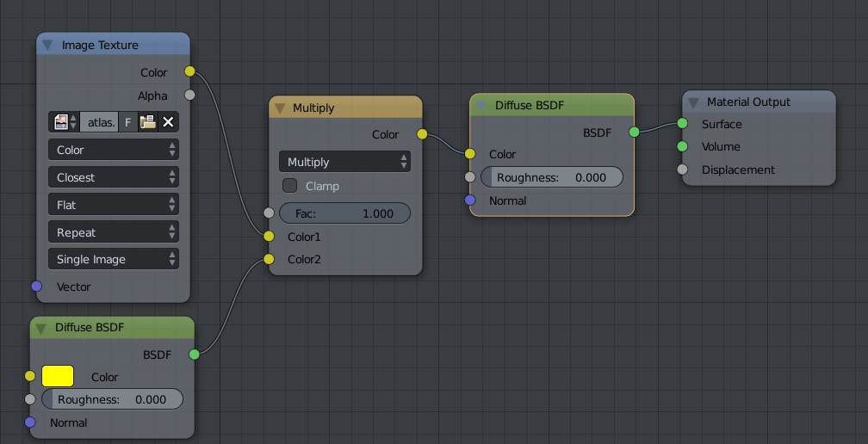This screenshot has height=444, width=868.
Task: Open the Closest interpolation dropdown
Action: pyautogui.click(x=114, y=177)
